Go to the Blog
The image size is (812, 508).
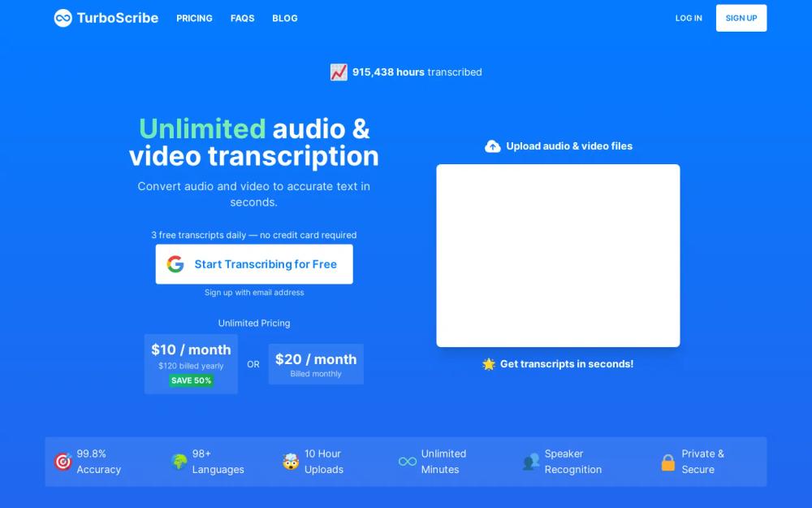pyautogui.click(x=285, y=18)
